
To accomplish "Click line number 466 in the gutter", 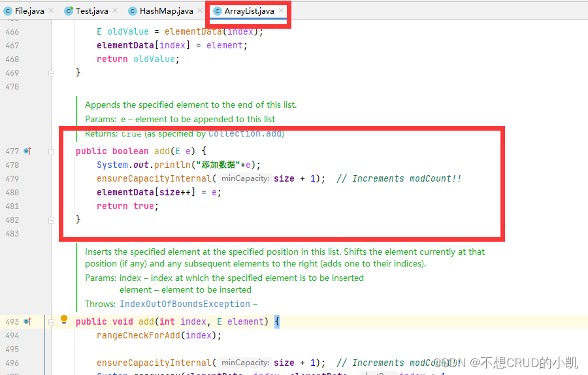I will click(12, 32).
